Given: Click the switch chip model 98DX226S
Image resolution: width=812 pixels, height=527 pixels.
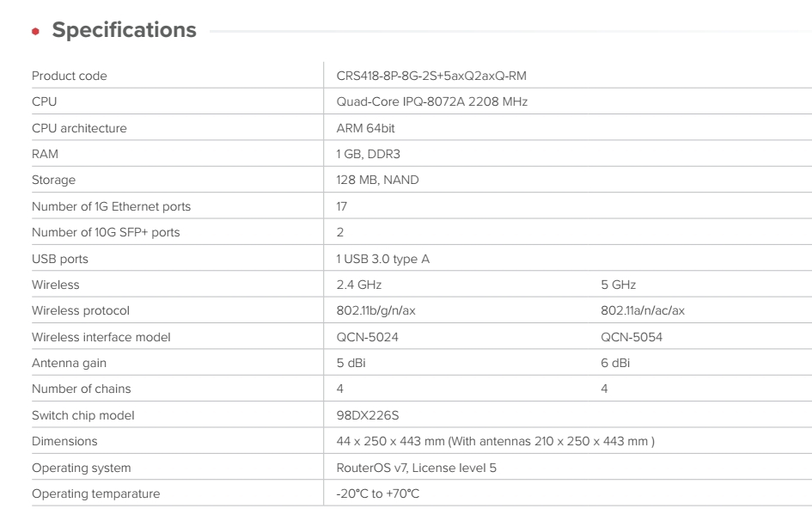Looking at the screenshot, I should coord(367,415).
